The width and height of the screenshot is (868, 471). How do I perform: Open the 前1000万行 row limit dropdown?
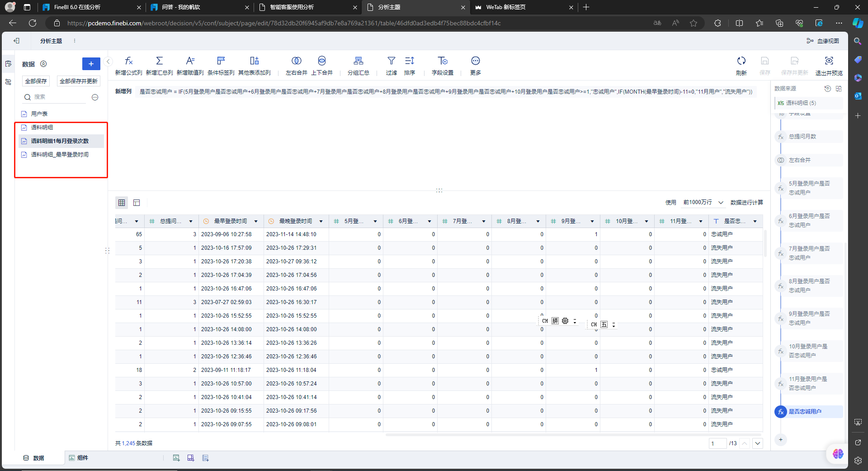point(703,202)
